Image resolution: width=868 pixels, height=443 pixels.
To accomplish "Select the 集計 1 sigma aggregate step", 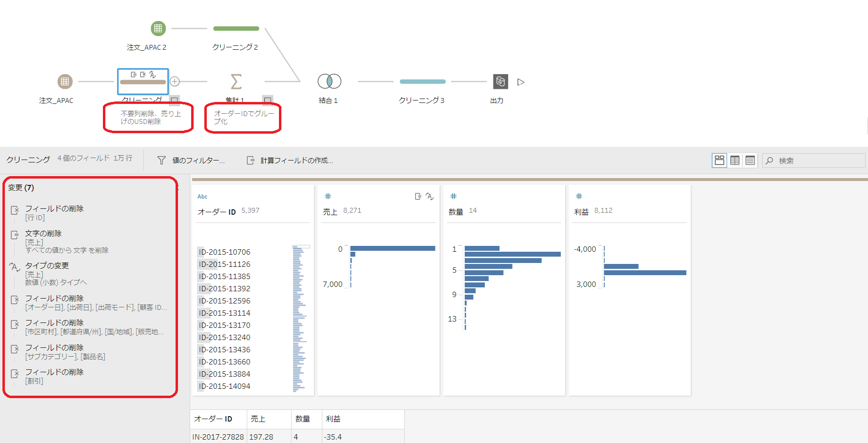I will point(236,81).
